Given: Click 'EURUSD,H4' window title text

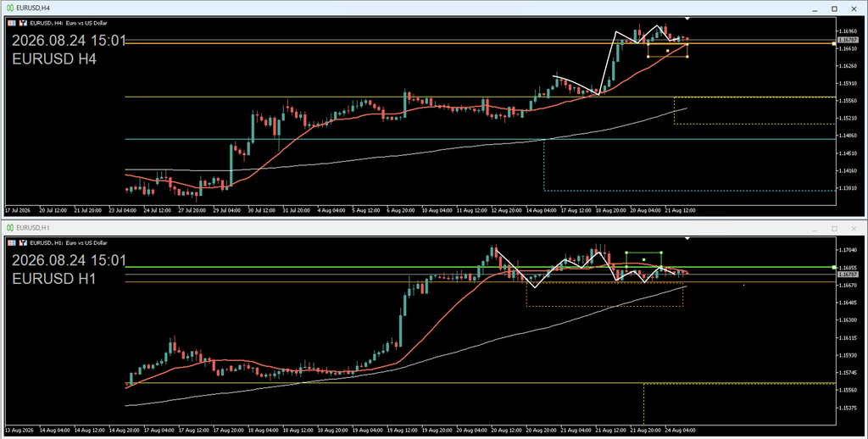Looking at the screenshot, I should click(x=33, y=8).
